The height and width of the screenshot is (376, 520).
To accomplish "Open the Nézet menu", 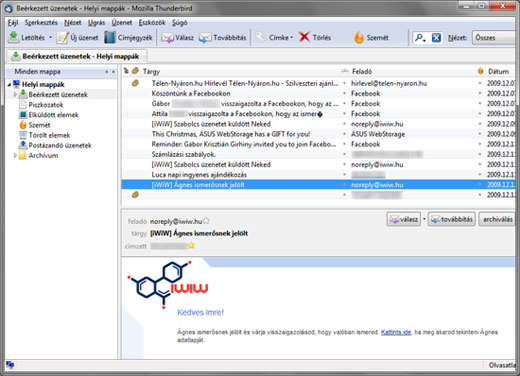I will pos(73,23).
